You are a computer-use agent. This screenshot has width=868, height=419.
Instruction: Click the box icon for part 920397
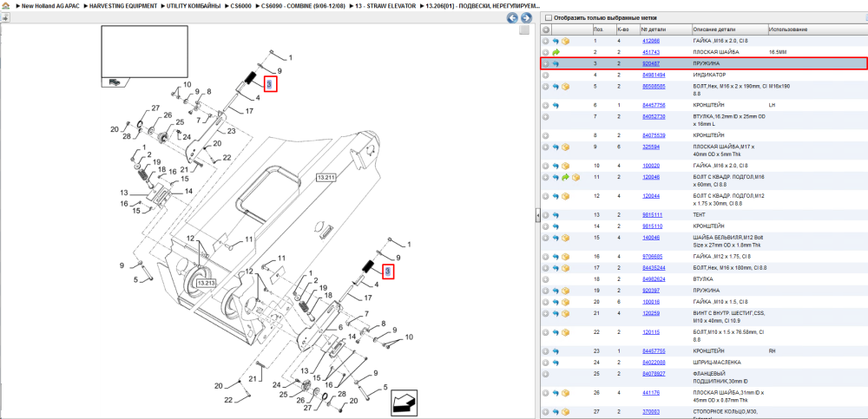coord(565,291)
